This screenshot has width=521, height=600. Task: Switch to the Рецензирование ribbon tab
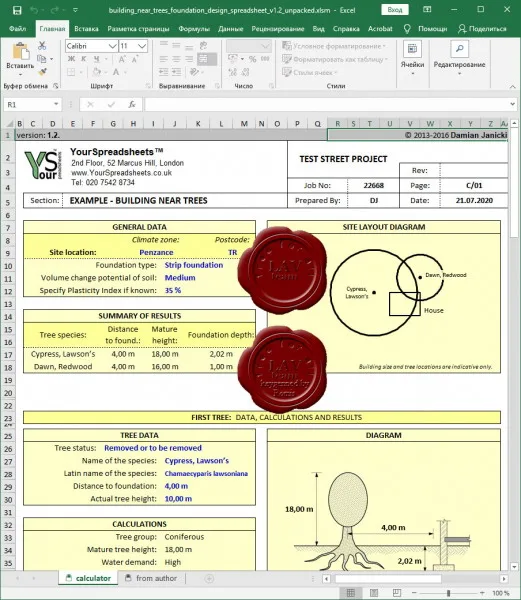click(x=278, y=29)
